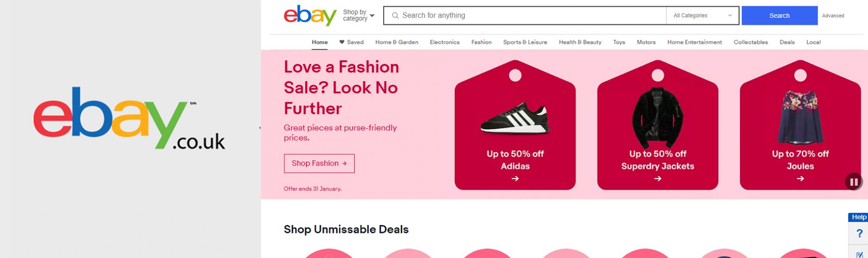Open the Shop by category dropdown
Image resolution: width=868 pixels, height=258 pixels.
click(355, 15)
